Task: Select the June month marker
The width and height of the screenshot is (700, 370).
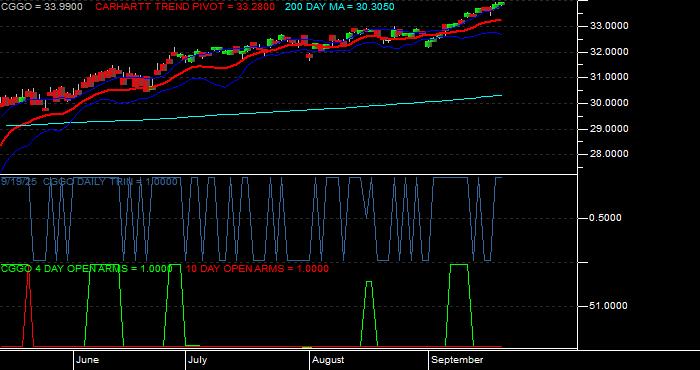Action: pos(88,360)
